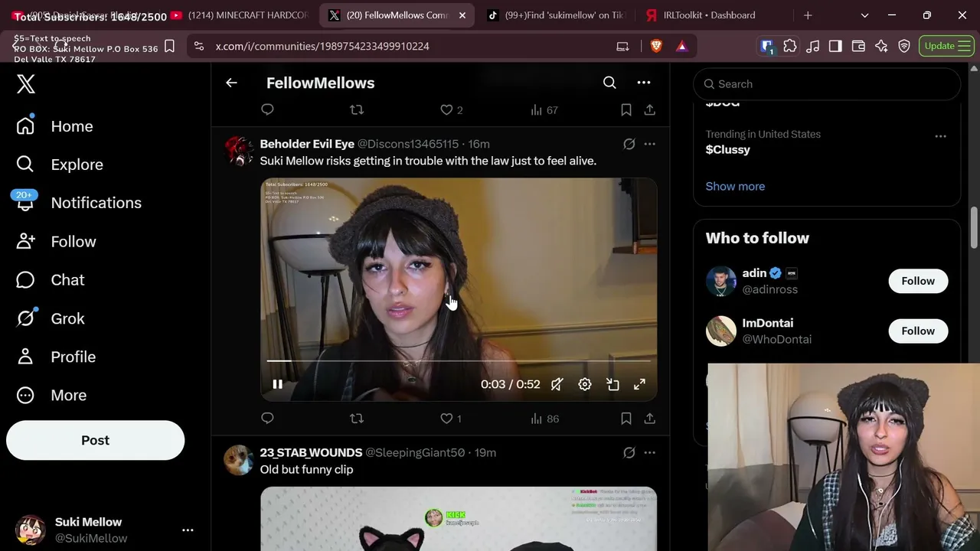Viewport: 980px width, 551px height.
Task: Bookmark Beholder Evil Eye's post
Action: tap(626, 418)
